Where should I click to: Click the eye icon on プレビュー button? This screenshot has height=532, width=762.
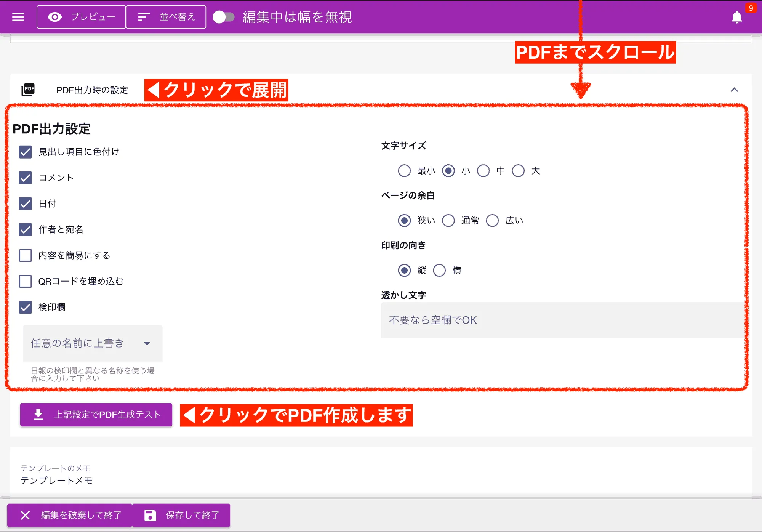[54, 17]
